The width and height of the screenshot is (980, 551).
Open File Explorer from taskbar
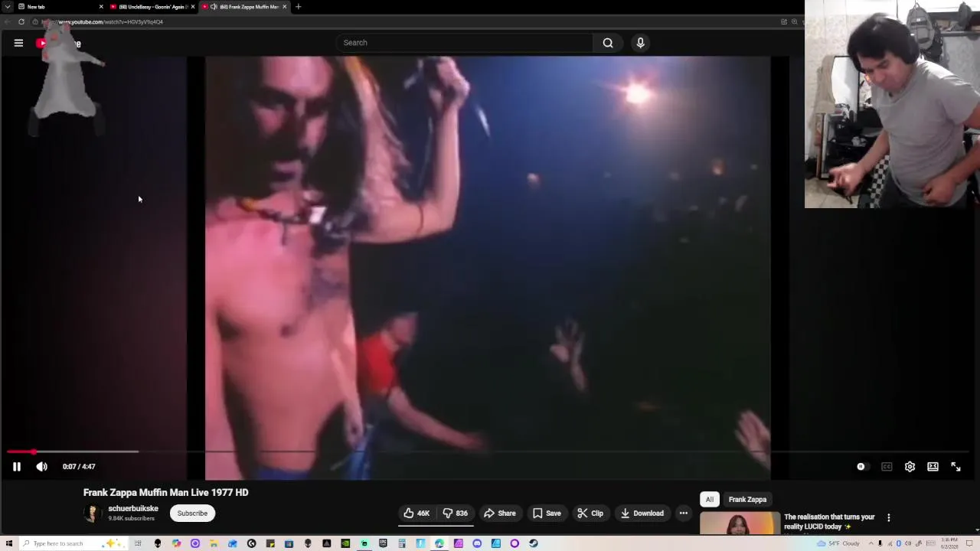pyautogui.click(x=214, y=543)
